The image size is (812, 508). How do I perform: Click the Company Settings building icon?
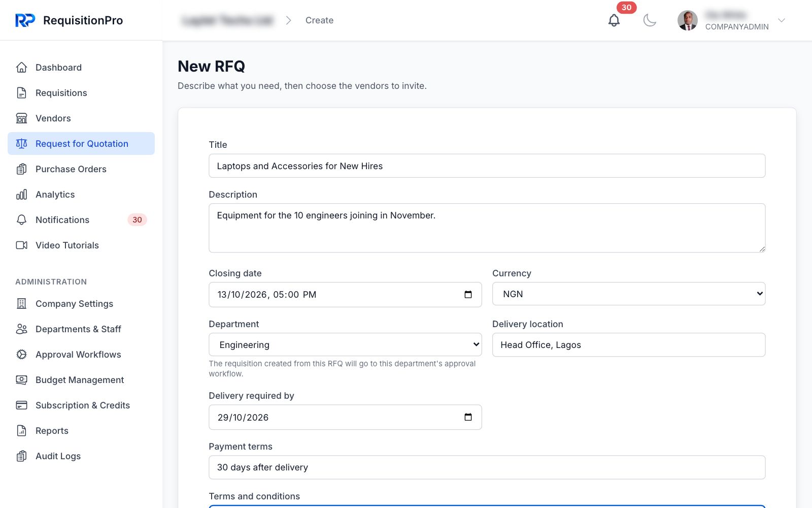21,304
